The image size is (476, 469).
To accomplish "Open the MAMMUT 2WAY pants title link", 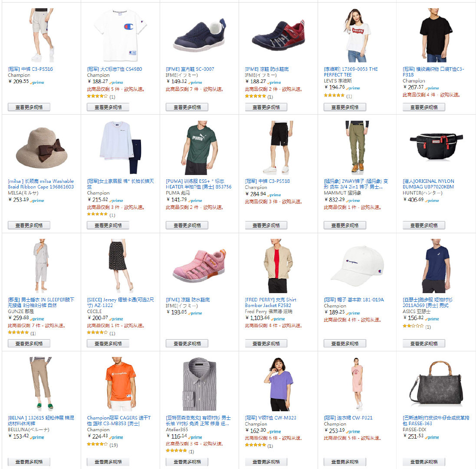I will pos(356,184).
